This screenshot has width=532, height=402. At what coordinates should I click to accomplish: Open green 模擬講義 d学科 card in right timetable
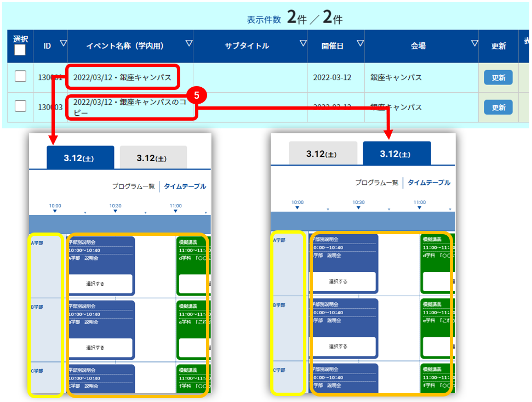click(438, 263)
